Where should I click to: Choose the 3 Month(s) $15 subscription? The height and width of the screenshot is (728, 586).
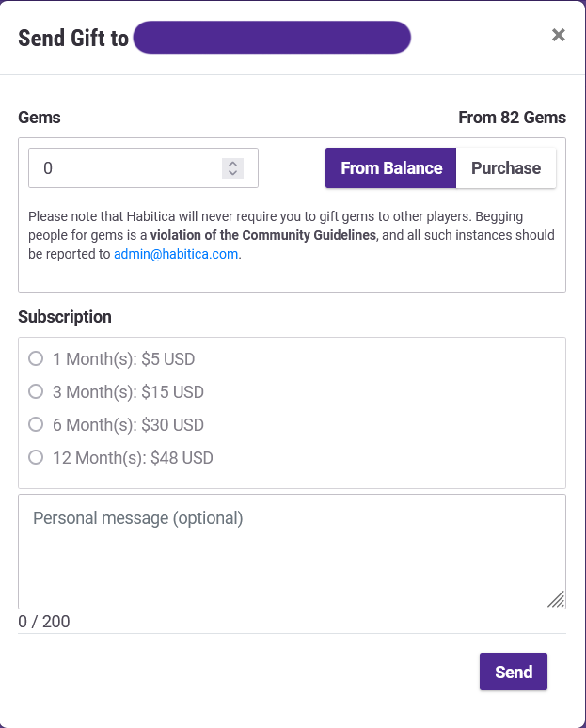pyautogui.click(x=36, y=391)
